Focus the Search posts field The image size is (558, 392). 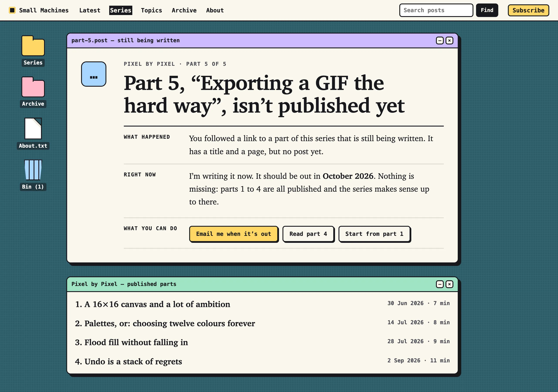click(436, 10)
